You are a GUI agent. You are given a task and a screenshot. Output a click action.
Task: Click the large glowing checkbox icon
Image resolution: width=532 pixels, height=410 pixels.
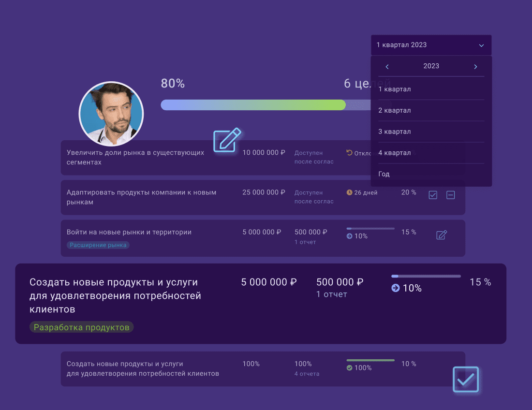(466, 380)
